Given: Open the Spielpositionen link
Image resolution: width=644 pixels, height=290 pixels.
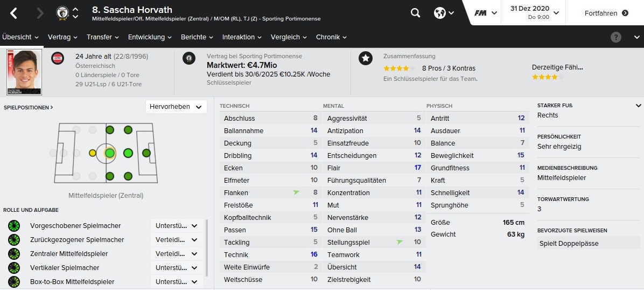Looking at the screenshot, I should point(29,107).
